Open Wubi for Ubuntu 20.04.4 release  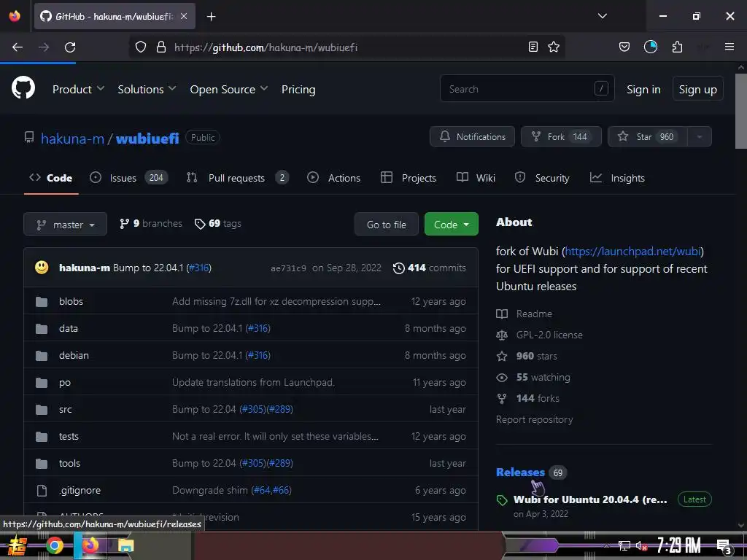coord(590,499)
